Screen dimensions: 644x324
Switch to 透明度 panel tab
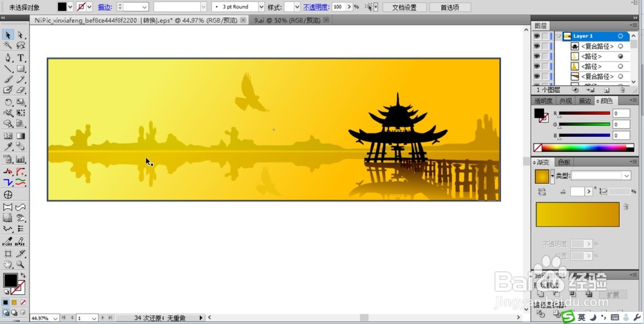tap(543, 101)
